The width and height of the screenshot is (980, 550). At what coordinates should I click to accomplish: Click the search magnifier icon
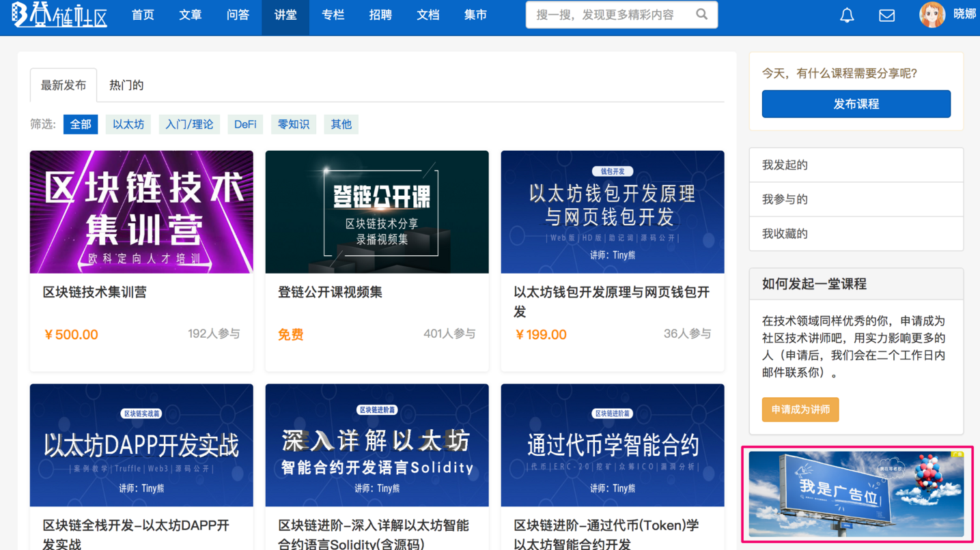coord(701,14)
